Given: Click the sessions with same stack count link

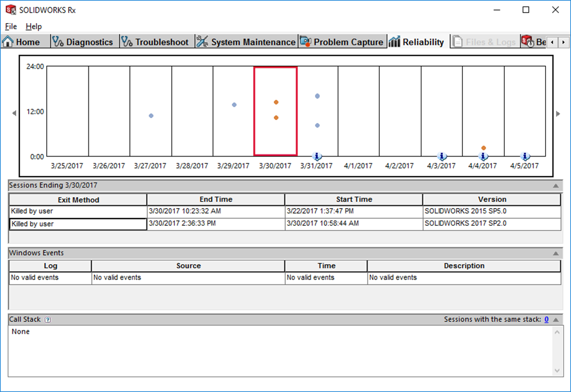Looking at the screenshot, I should click(x=547, y=319).
